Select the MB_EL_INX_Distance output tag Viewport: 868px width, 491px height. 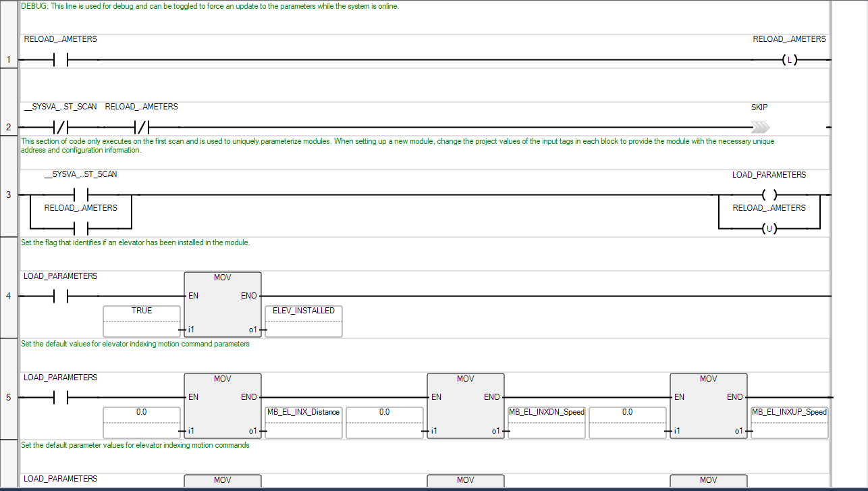tap(304, 412)
